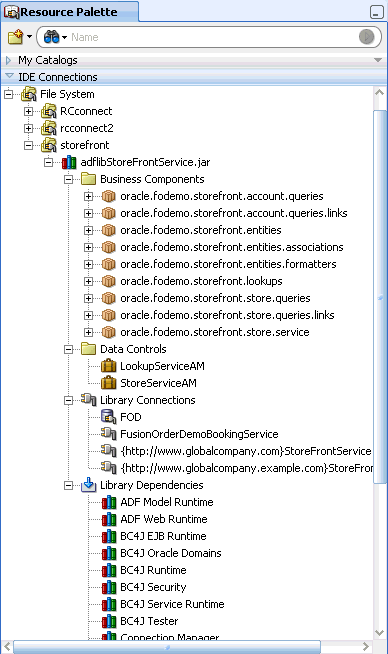Click the Library Dependencies download icon
The height and width of the screenshot is (654, 388).
(88, 485)
